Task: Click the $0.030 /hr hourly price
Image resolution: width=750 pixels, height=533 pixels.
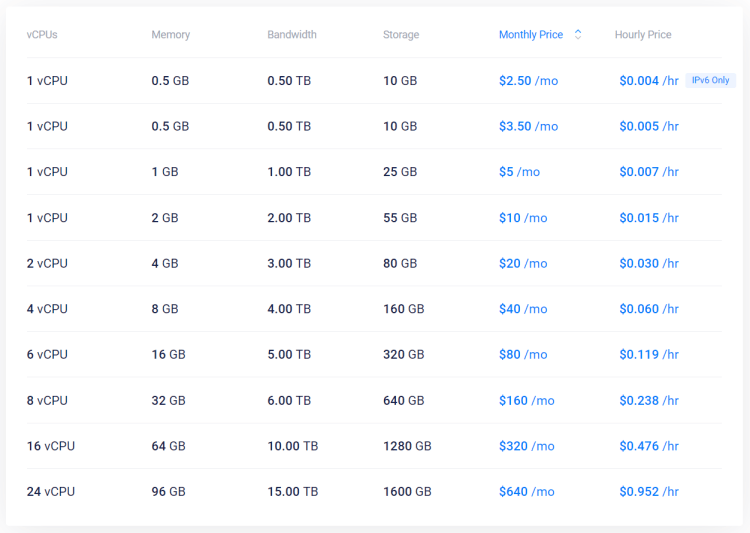Action: click(x=649, y=263)
